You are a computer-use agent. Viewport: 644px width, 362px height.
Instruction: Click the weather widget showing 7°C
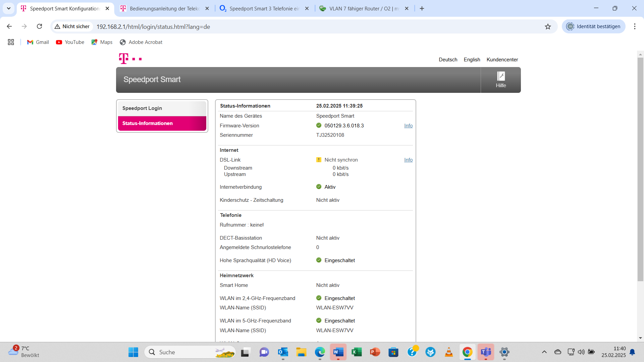[x=24, y=352]
